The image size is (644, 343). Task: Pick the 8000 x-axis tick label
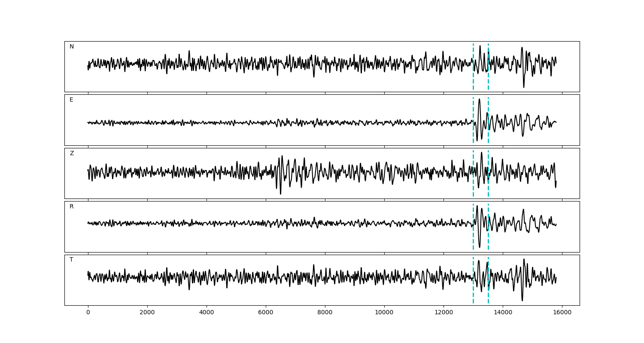tap(325, 313)
